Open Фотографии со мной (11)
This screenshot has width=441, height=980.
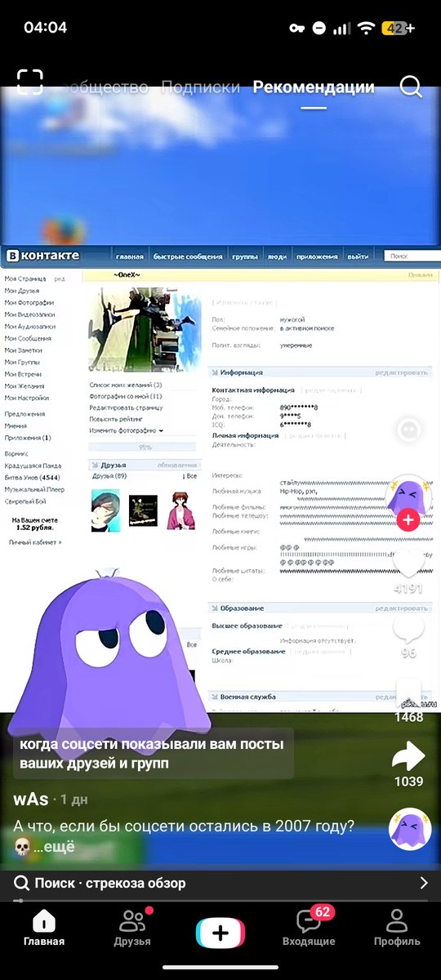point(126,396)
